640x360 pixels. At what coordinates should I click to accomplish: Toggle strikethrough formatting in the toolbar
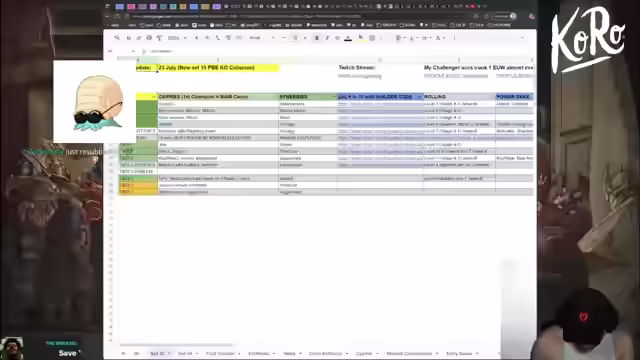click(337, 38)
